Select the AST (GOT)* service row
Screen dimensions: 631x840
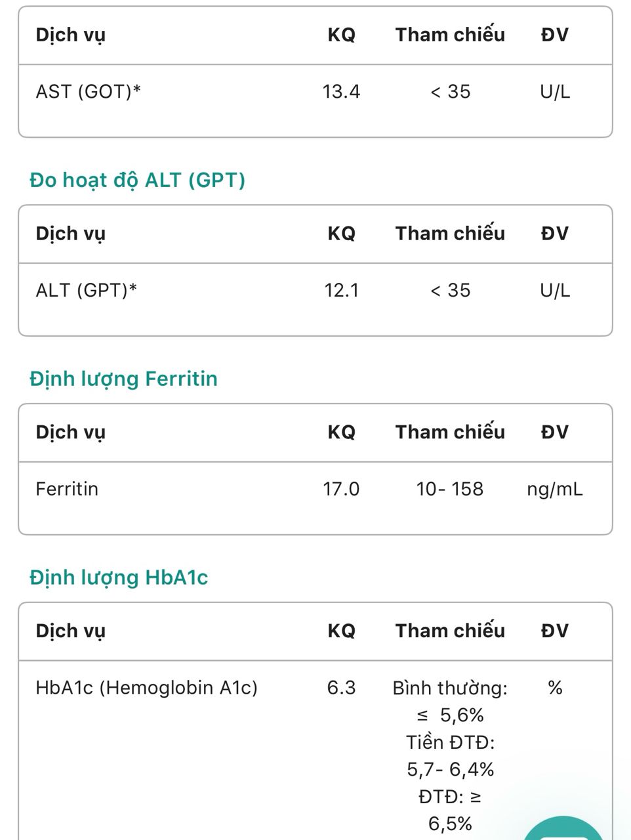[315, 92]
